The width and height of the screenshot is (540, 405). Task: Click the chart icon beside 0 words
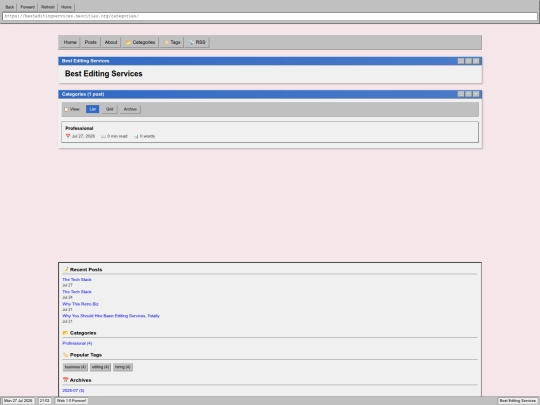click(136, 136)
